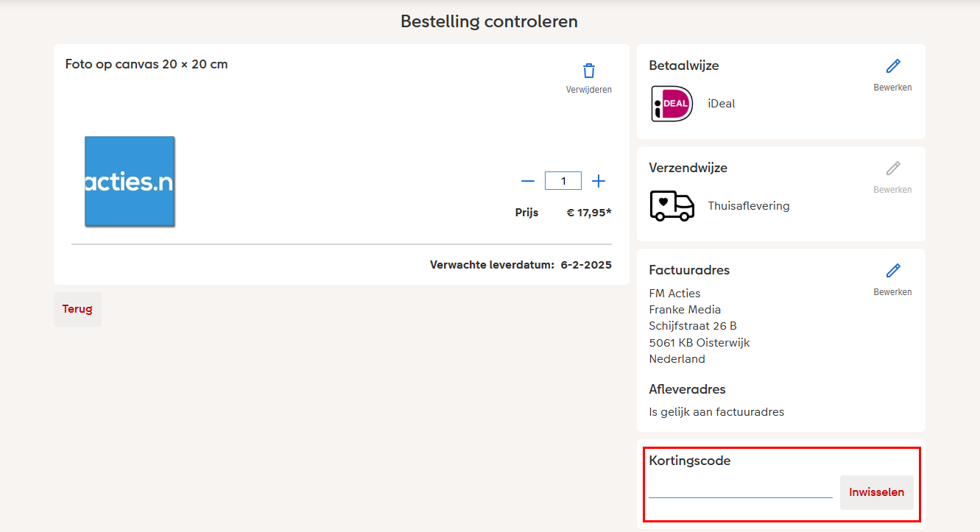980x532 pixels.
Task: Click inside the Kortingscode input field
Action: coord(738,489)
